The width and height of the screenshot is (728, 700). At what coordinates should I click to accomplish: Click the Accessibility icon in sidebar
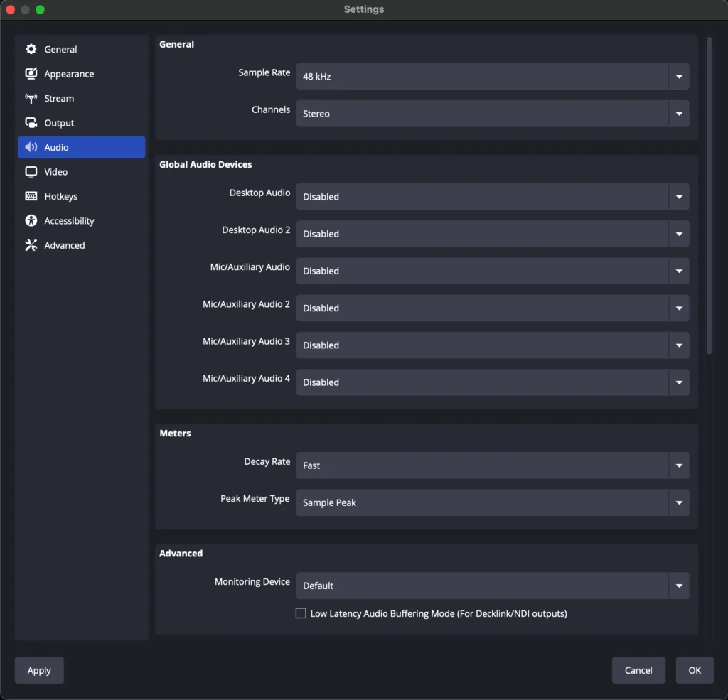pos(31,220)
